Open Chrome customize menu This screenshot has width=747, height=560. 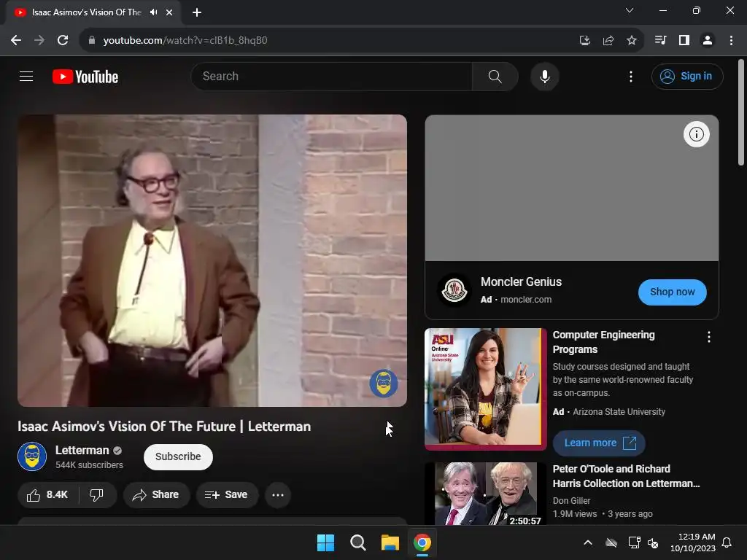[731, 41]
